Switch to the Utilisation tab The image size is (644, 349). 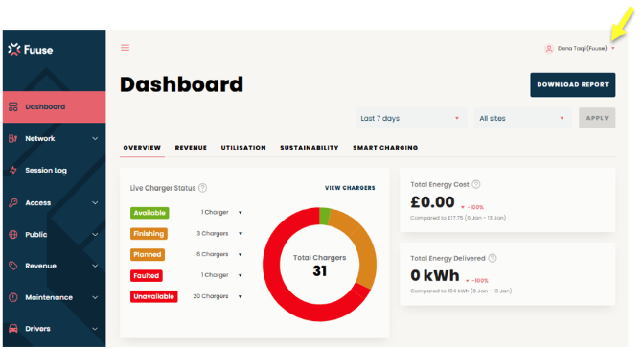pos(243,147)
